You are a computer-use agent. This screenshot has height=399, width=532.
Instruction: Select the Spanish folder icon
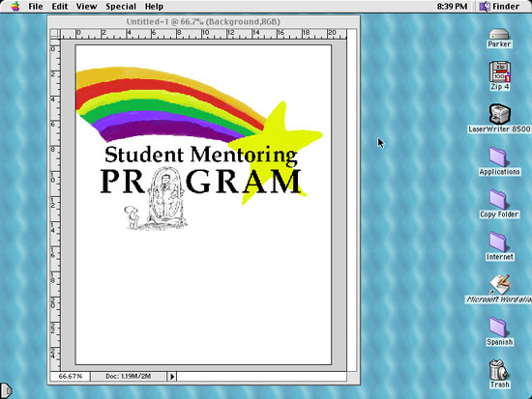[x=498, y=328]
